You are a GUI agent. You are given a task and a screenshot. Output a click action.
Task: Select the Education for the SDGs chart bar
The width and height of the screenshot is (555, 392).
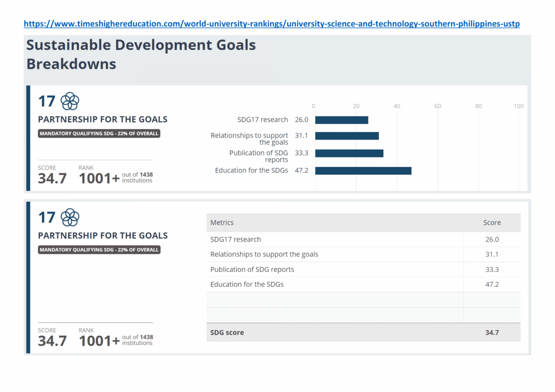363,171
